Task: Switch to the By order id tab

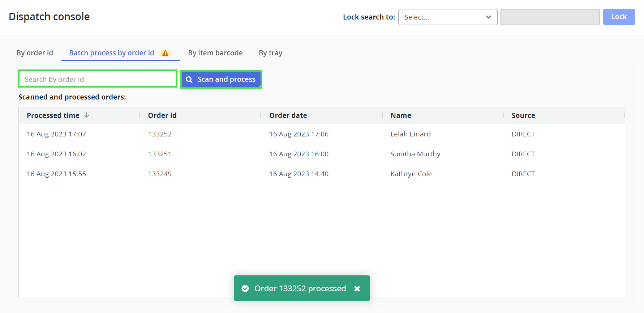Action: pyautogui.click(x=35, y=53)
